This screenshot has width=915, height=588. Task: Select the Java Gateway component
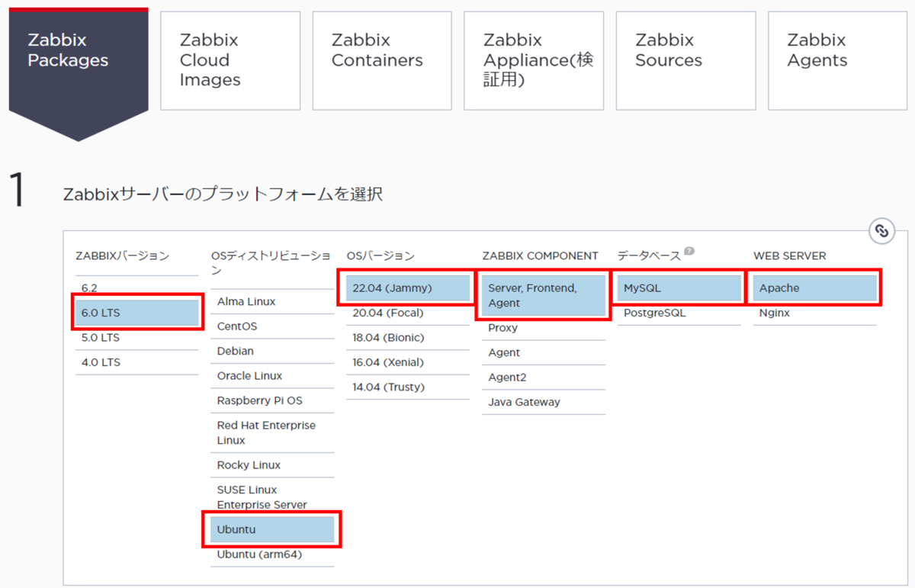[x=544, y=402]
